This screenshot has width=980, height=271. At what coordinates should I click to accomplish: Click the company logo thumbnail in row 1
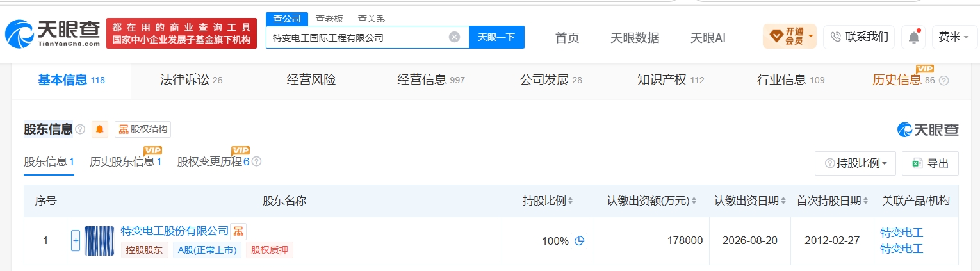(x=99, y=241)
